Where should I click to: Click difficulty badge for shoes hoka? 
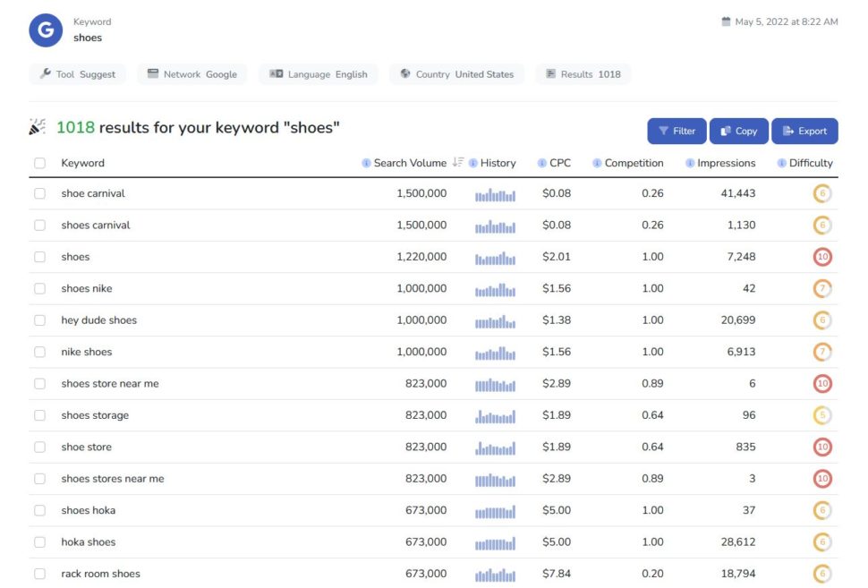pyautogui.click(x=822, y=510)
